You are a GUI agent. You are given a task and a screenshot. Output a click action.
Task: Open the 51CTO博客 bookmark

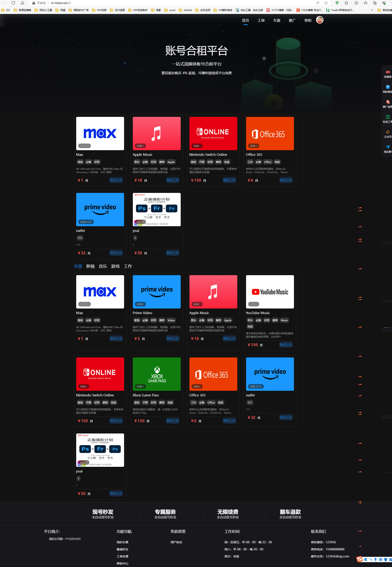click(280, 10)
